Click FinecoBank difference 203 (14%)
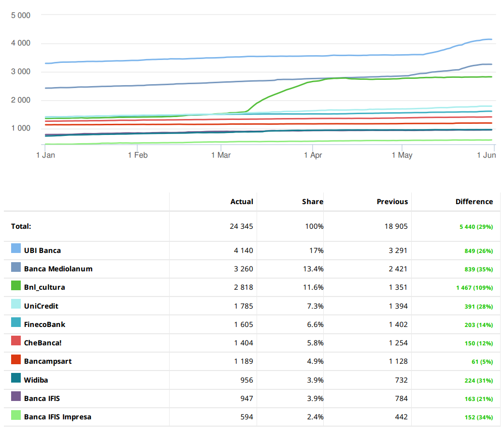 (478, 325)
